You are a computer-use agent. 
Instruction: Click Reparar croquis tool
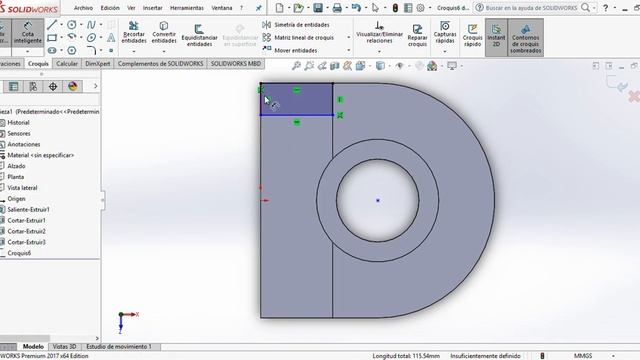click(x=417, y=35)
